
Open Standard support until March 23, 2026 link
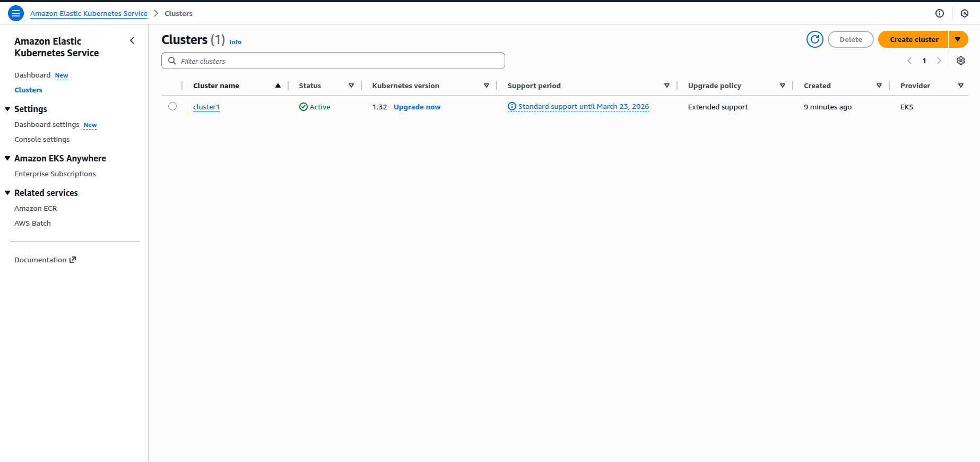(x=584, y=106)
